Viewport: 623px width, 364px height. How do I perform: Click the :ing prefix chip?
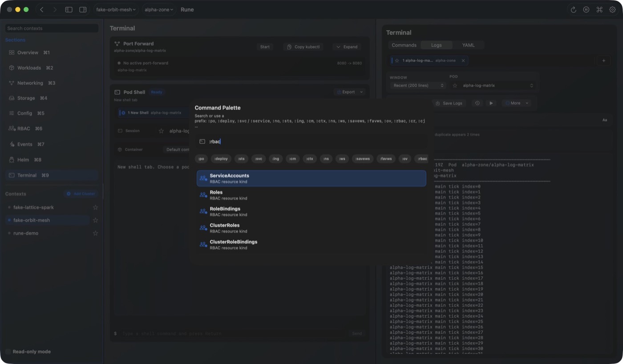[276, 159]
